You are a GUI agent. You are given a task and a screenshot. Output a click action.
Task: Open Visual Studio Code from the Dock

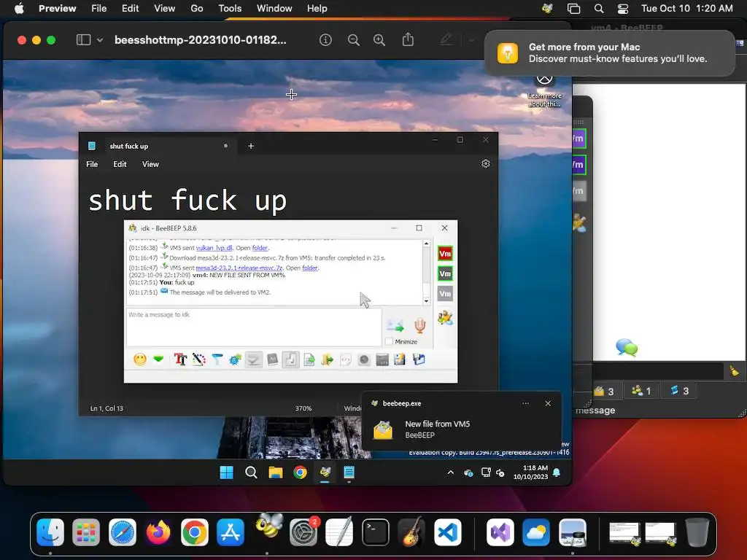click(x=447, y=532)
